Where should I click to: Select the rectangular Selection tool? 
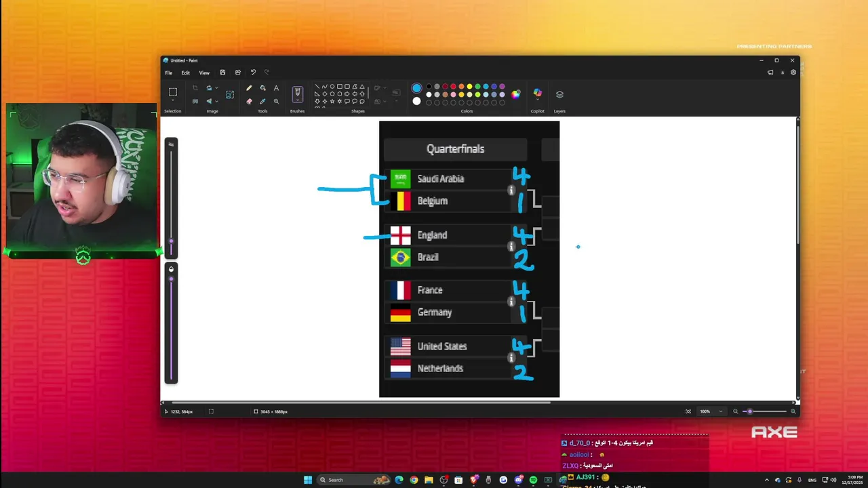tap(173, 91)
